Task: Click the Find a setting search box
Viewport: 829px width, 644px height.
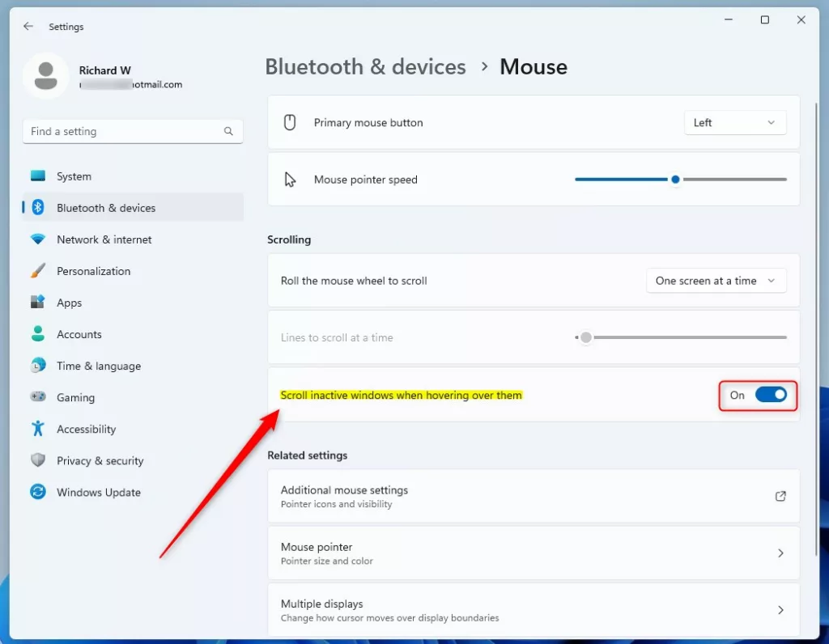Action: [133, 131]
